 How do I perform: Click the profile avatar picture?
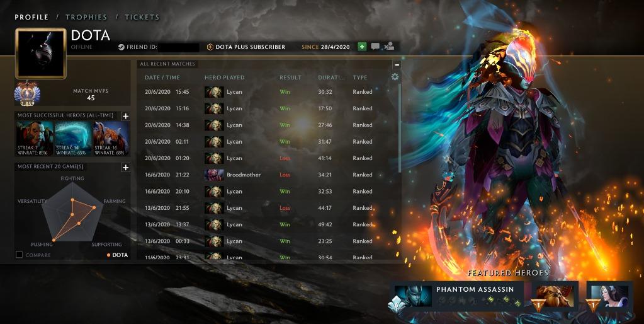coord(41,53)
